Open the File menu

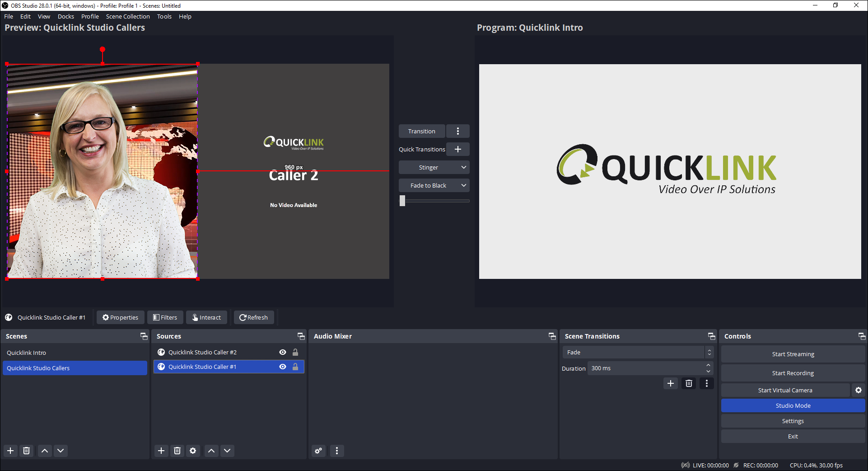pyautogui.click(x=9, y=16)
